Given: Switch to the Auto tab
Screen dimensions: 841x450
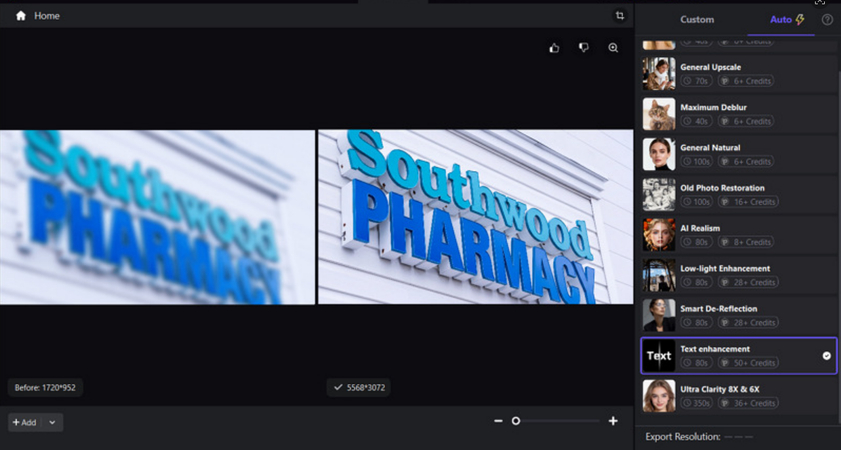Looking at the screenshot, I should tap(787, 19).
